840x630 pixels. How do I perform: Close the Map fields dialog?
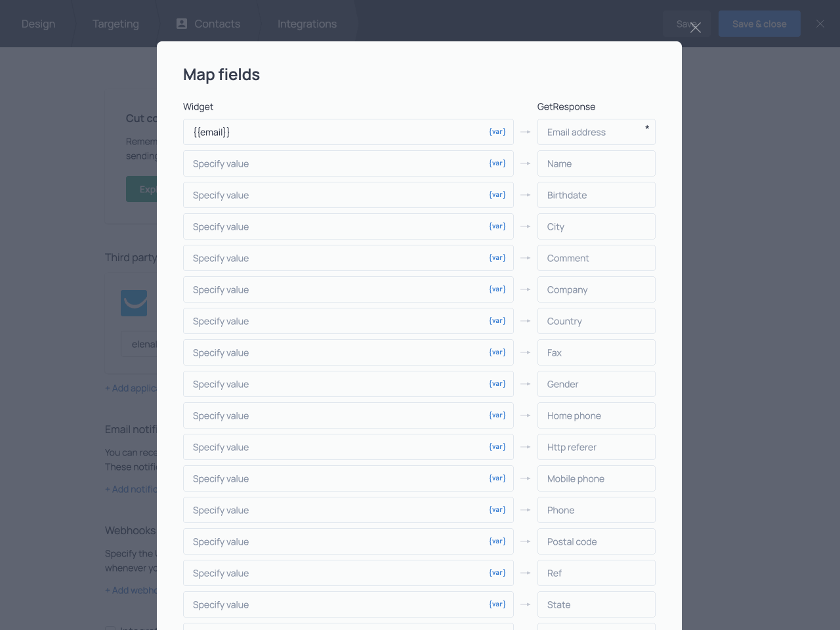pyautogui.click(x=696, y=28)
